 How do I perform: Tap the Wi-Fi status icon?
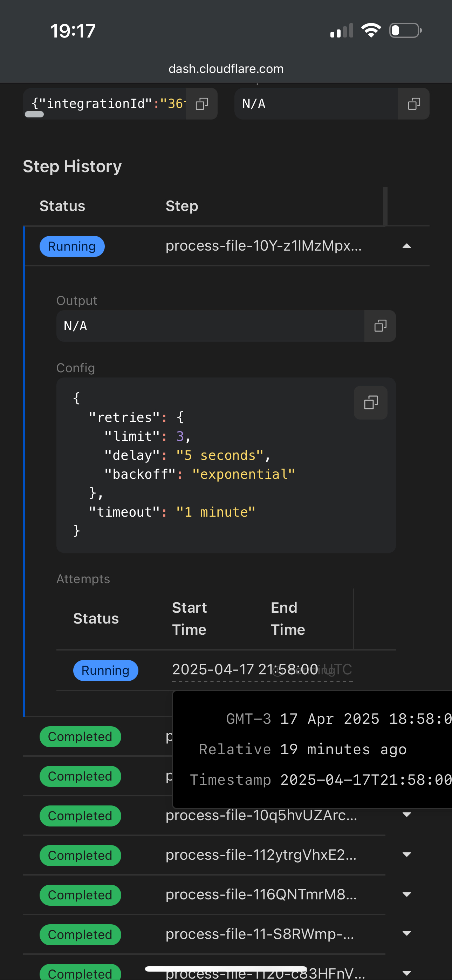pyautogui.click(x=371, y=30)
